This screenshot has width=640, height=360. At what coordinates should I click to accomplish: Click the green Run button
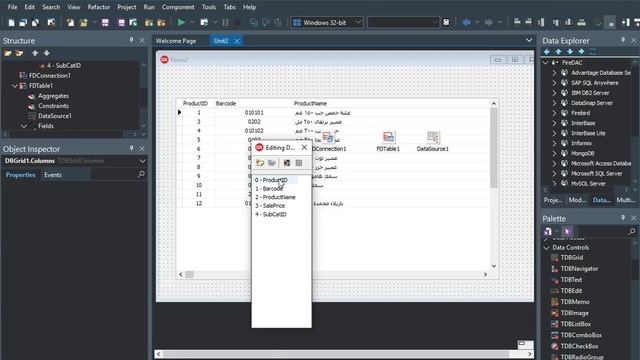pos(181,22)
